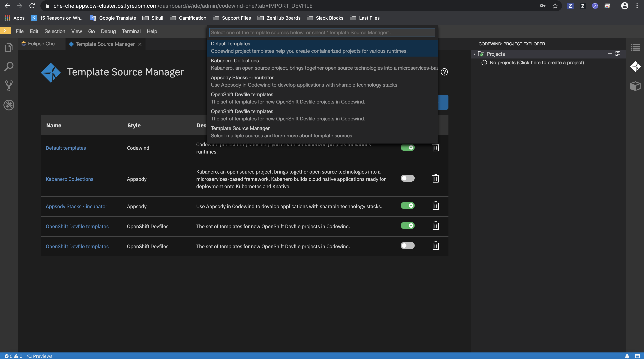Open Source Control branch icon

click(9, 86)
